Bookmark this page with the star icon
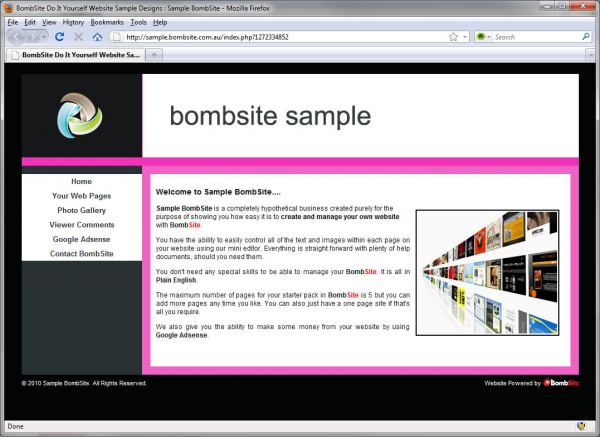The width and height of the screenshot is (600, 437). point(453,37)
